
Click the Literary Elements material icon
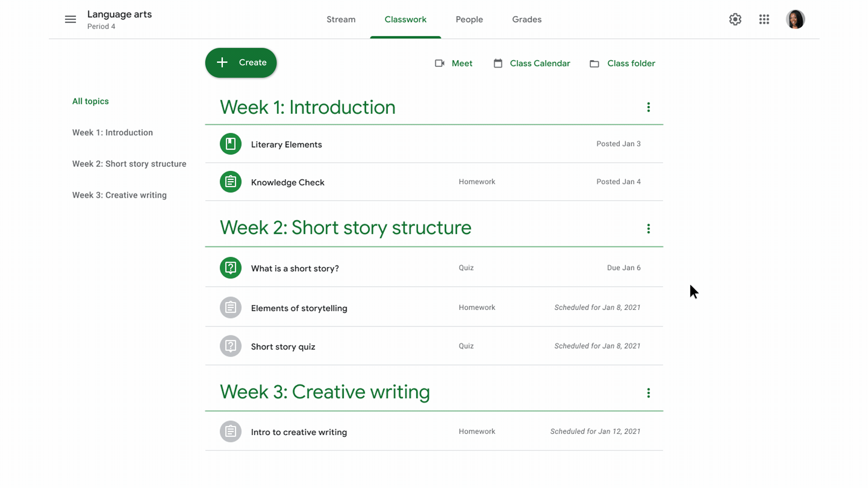point(230,144)
